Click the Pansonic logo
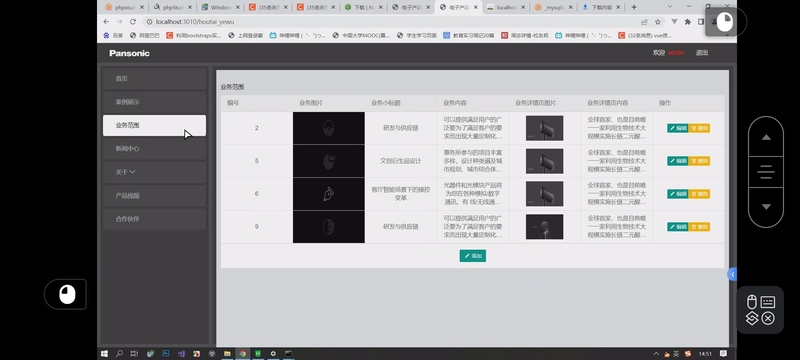The width and height of the screenshot is (800, 360). click(x=129, y=53)
